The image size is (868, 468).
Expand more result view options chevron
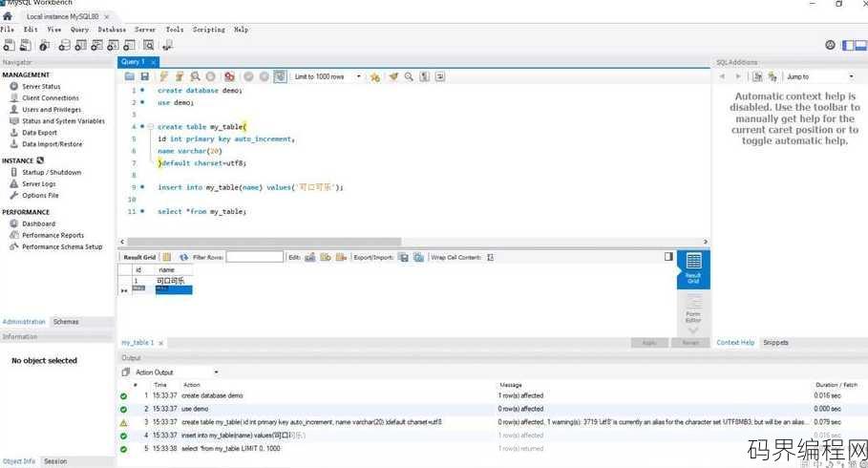click(x=693, y=330)
